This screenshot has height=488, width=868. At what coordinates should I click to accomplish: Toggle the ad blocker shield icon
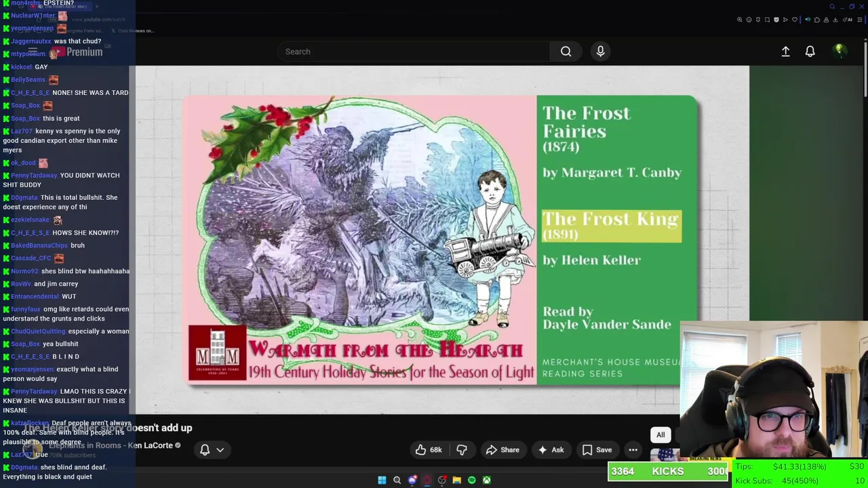pyautogui.click(x=776, y=20)
